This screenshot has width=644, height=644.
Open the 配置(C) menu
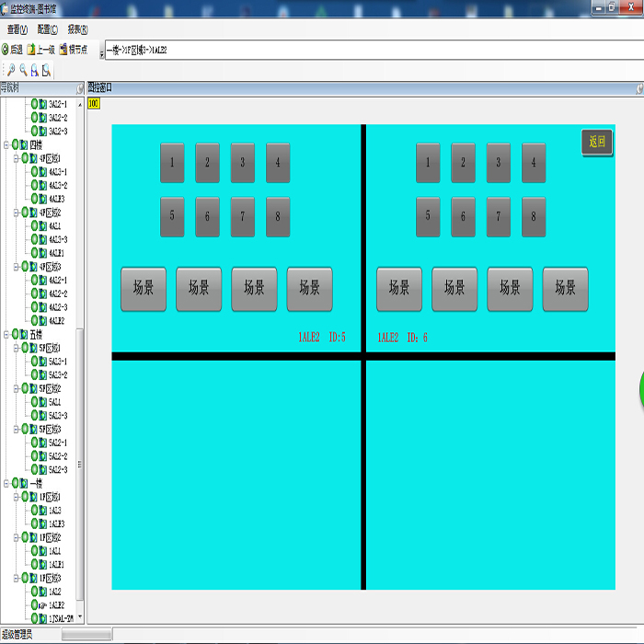(x=48, y=29)
